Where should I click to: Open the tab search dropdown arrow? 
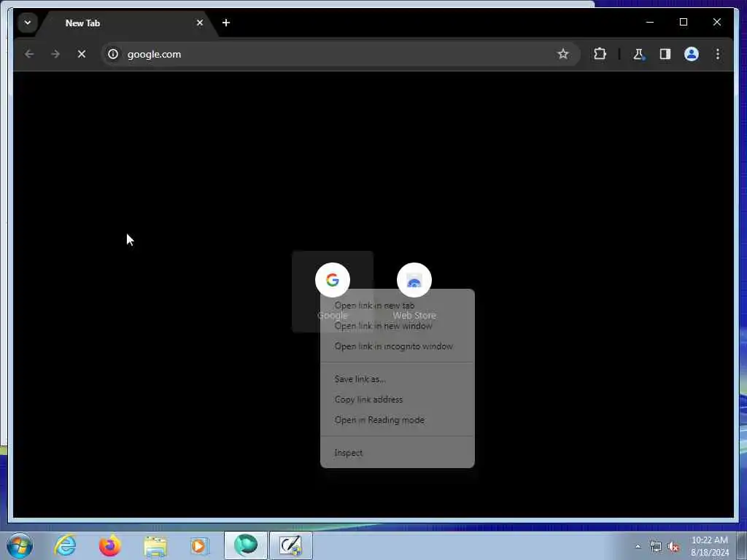pyautogui.click(x=27, y=23)
